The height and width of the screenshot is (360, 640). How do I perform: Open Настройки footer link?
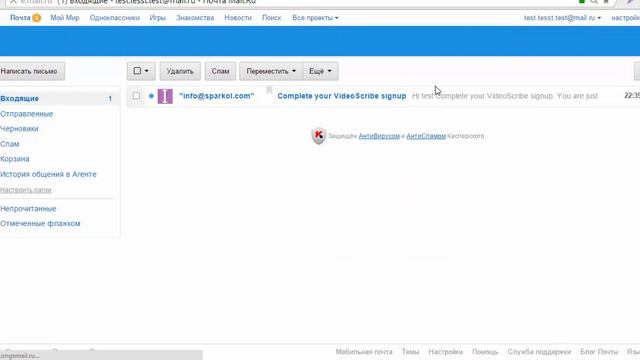(x=446, y=351)
